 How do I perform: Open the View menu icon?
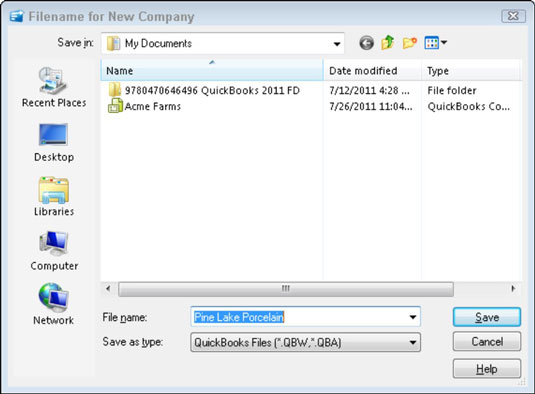(x=432, y=43)
